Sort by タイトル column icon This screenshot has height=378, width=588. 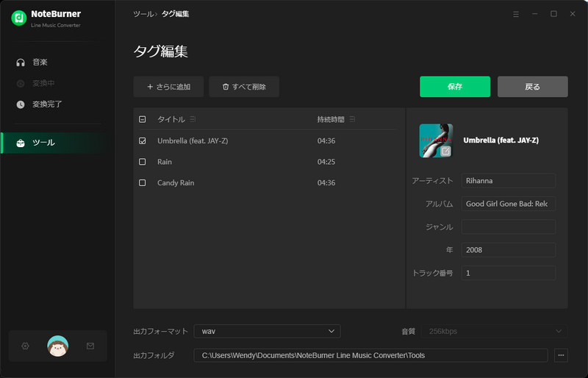193,119
